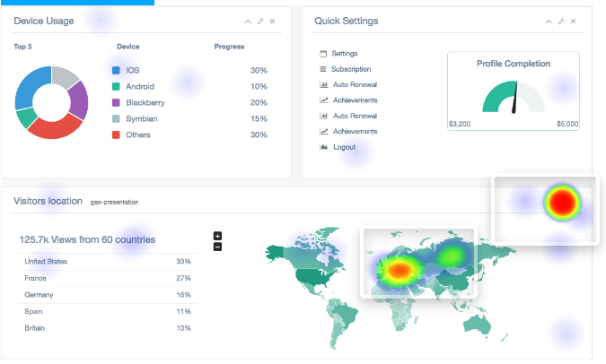This screenshot has height=364, width=606.
Task: Click the gray-blue Symbian legend square
Action: (116, 119)
